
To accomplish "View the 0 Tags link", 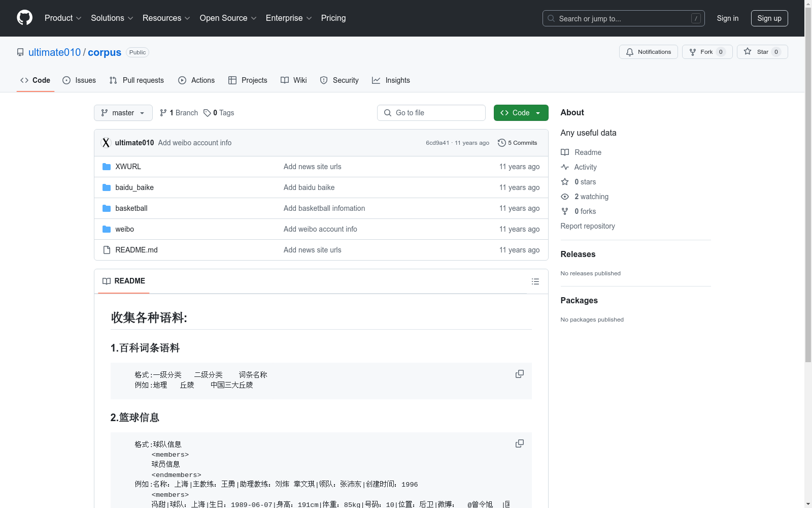I will [219, 113].
